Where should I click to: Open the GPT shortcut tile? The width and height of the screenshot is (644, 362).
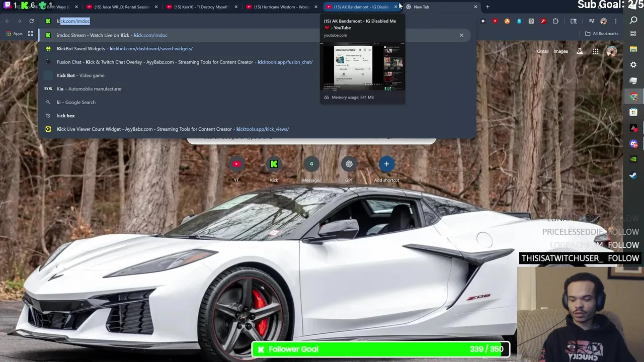349,169
